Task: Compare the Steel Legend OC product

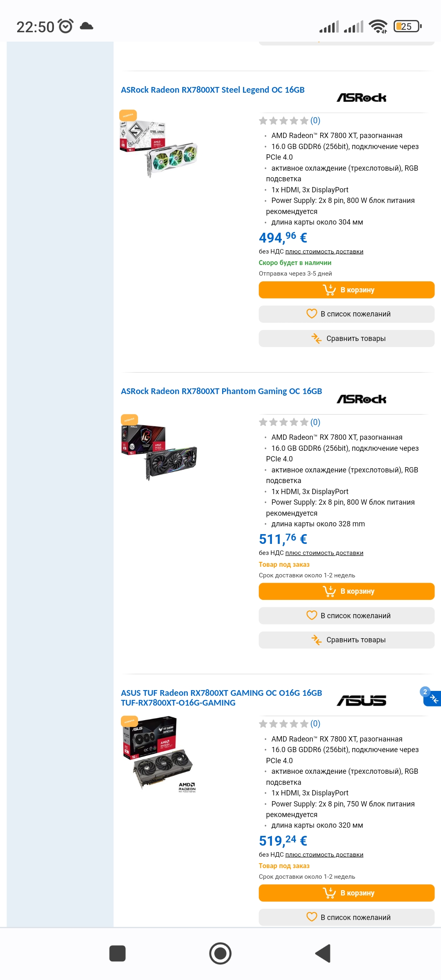Action: [347, 339]
